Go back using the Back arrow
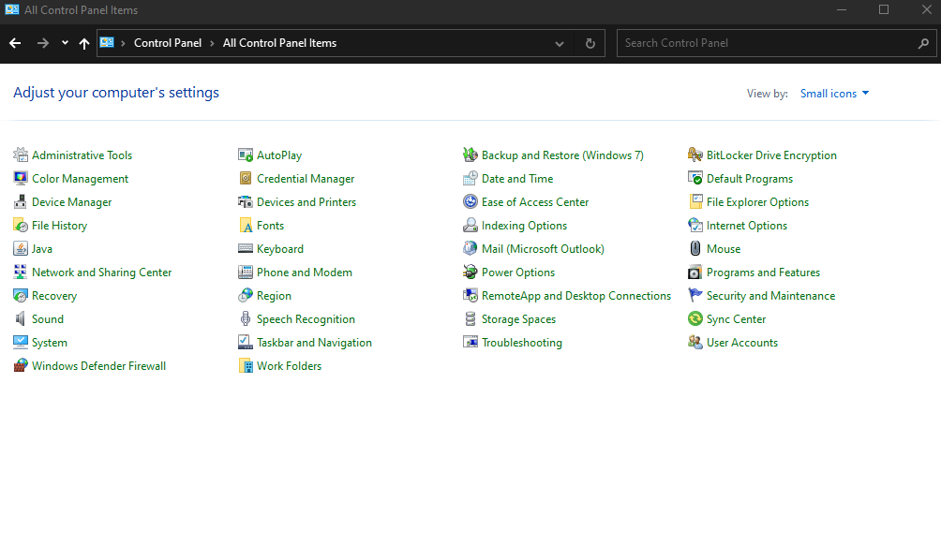This screenshot has width=941, height=560. tap(15, 42)
